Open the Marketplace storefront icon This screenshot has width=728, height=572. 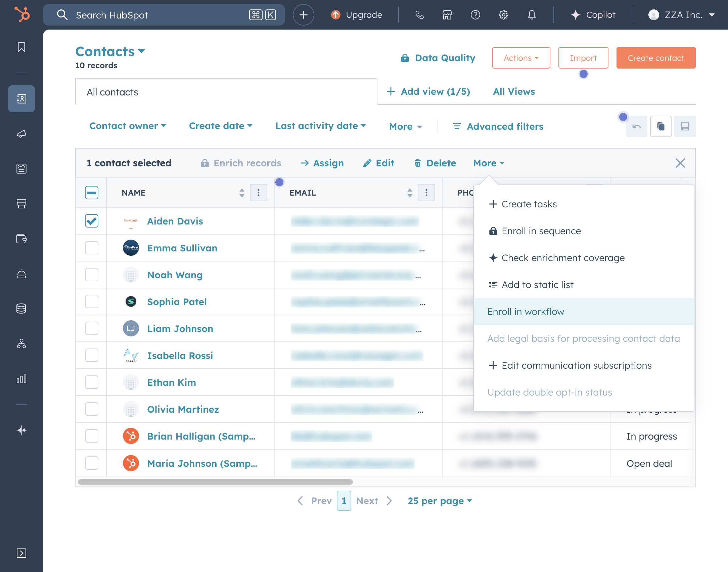(x=447, y=15)
